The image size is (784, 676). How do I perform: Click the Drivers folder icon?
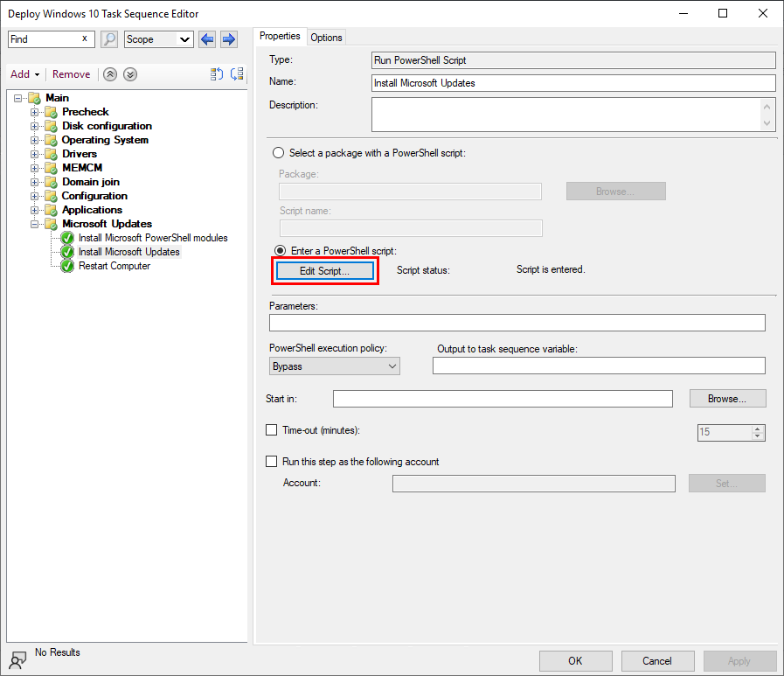coord(51,154)
